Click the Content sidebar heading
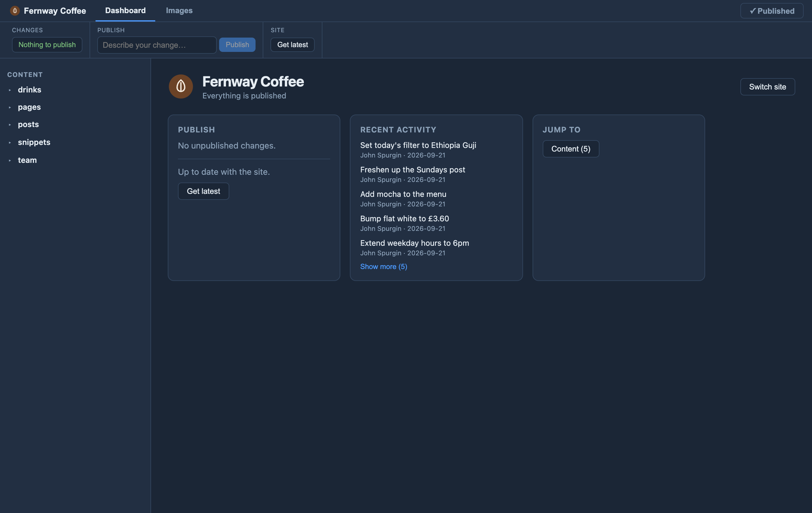 pos(25,75)
